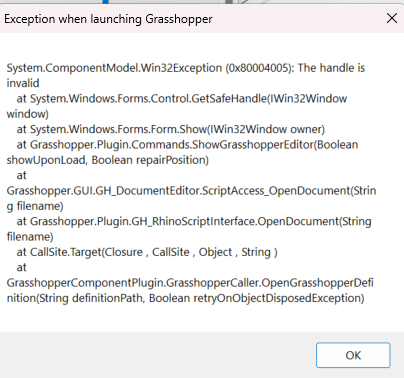Click 'showUponLoad, Boolean repairPosition)' text

click(108, 160)
